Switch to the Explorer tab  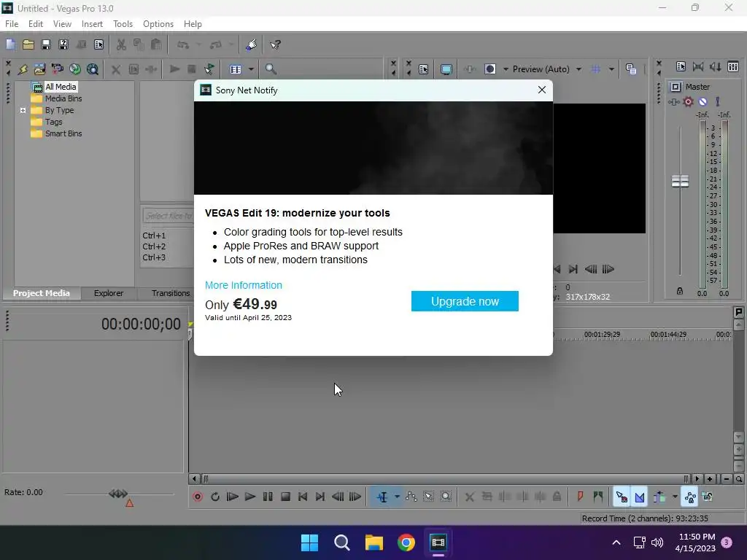point(109,293)
